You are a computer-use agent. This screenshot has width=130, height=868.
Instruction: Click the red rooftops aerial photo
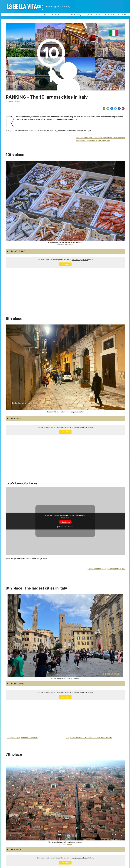tap(65, 800)
